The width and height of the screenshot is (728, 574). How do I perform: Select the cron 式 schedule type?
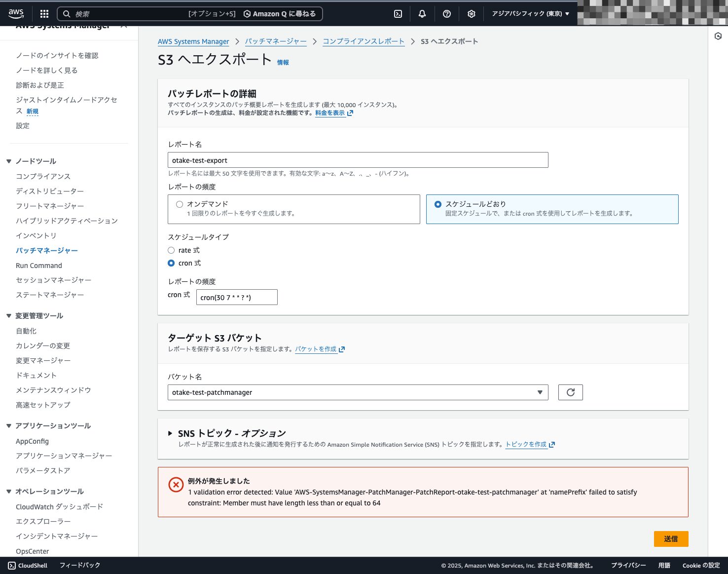click(171, 263)
